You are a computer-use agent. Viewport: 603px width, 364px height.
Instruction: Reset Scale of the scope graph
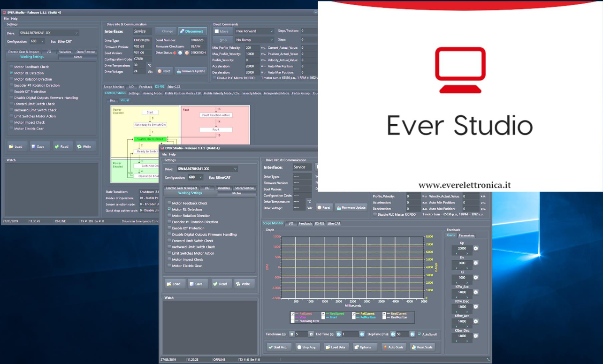(422, 347)
